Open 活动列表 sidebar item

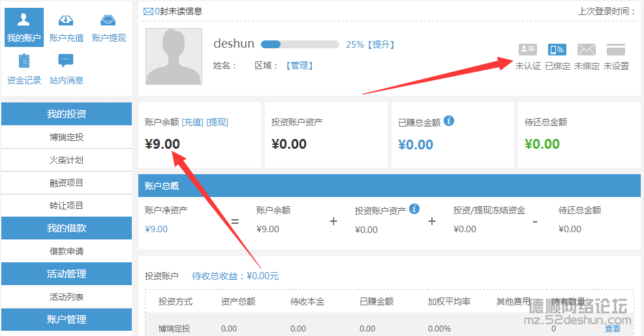coord(67,297)
